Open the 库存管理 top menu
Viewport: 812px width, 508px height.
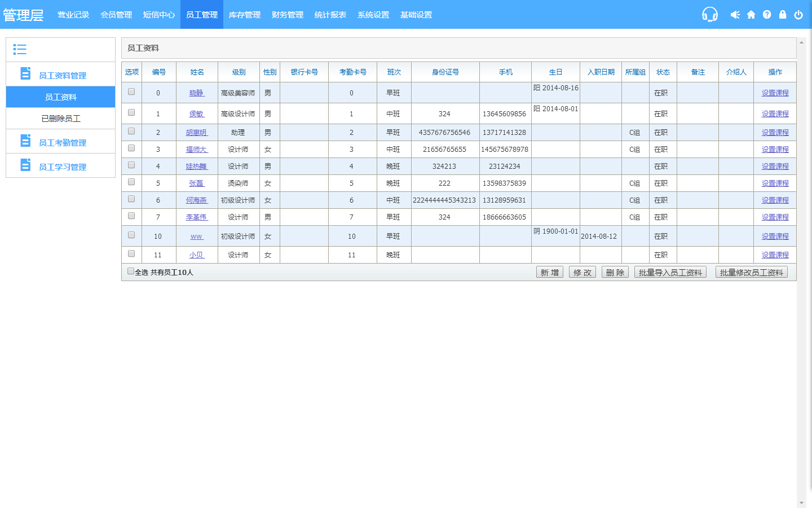[245, 15]
